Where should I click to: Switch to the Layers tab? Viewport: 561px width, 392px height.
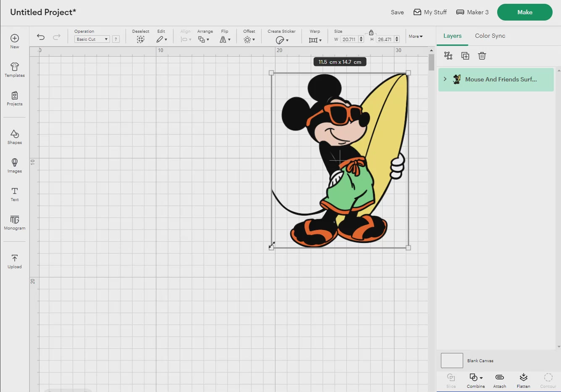[452, 36]
